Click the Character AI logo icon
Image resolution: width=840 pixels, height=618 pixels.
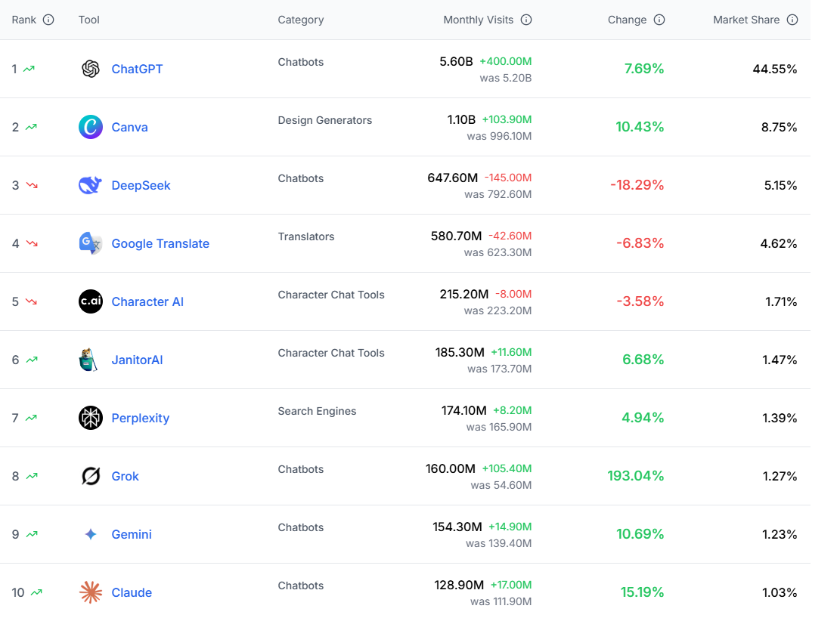click(91, 301)
